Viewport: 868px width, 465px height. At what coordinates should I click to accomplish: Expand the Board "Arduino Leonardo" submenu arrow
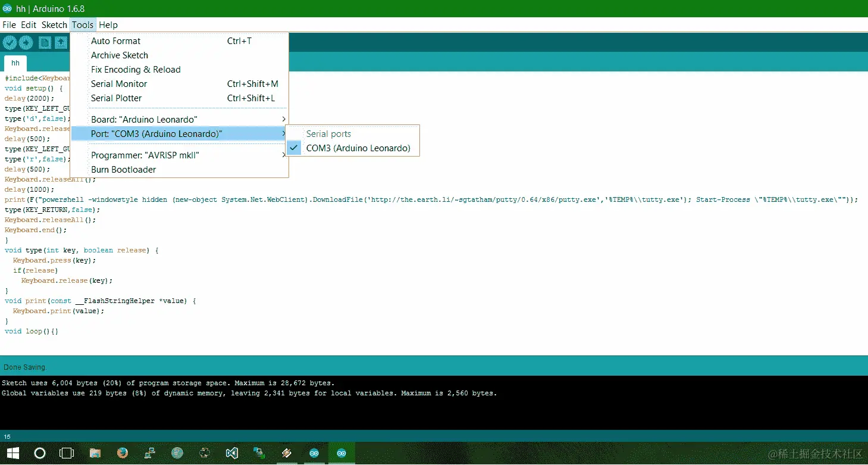(x=284, y=120)
